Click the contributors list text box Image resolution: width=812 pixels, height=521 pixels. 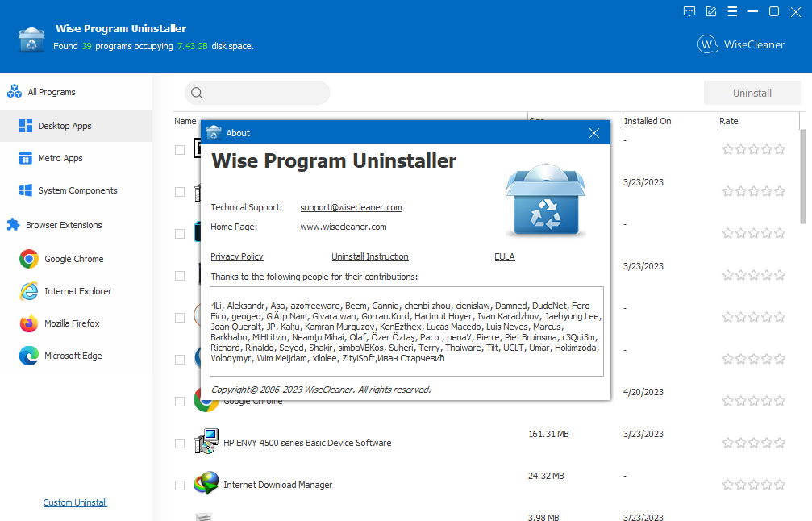[406, 331]
